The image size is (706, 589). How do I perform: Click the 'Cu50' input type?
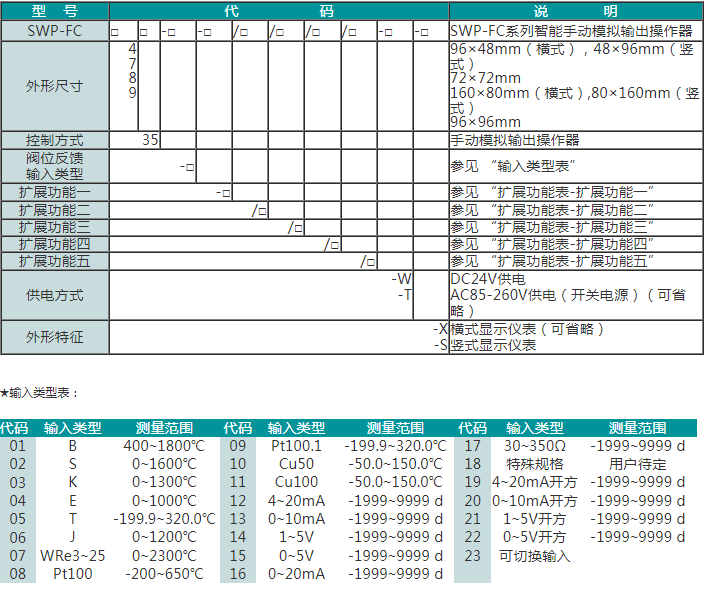[296, 464]
